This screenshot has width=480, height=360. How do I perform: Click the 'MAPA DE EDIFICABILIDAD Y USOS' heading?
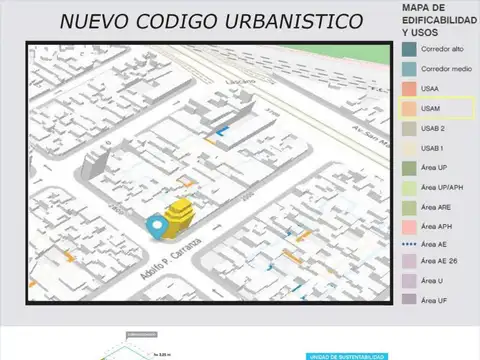coord(439,20)
